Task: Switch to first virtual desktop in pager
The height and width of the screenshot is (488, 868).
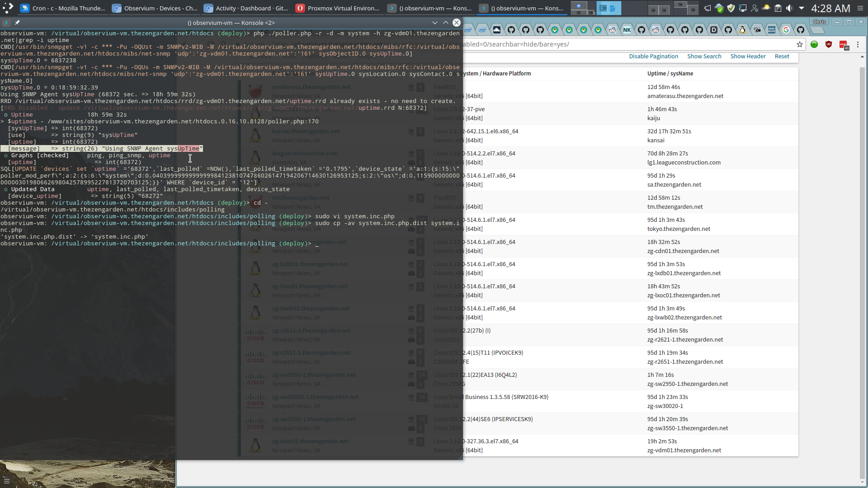Action: coord(583,8)
